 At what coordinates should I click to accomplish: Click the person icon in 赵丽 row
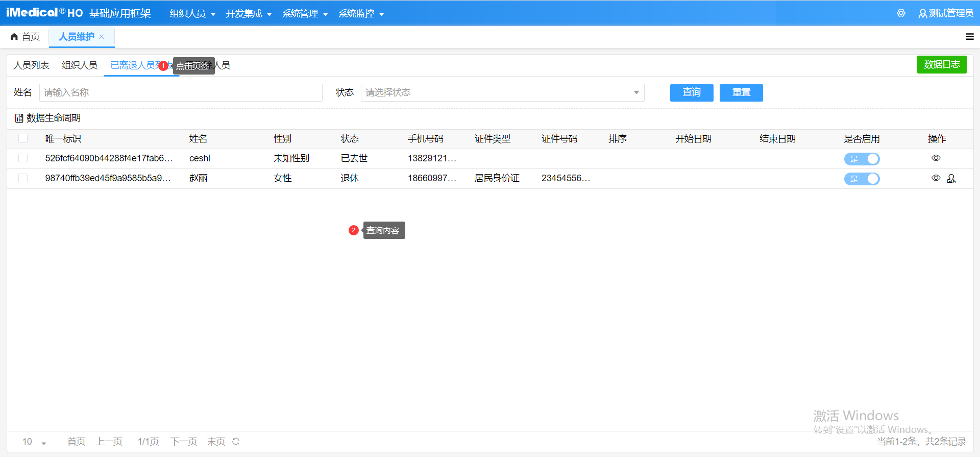pos(951,178)
